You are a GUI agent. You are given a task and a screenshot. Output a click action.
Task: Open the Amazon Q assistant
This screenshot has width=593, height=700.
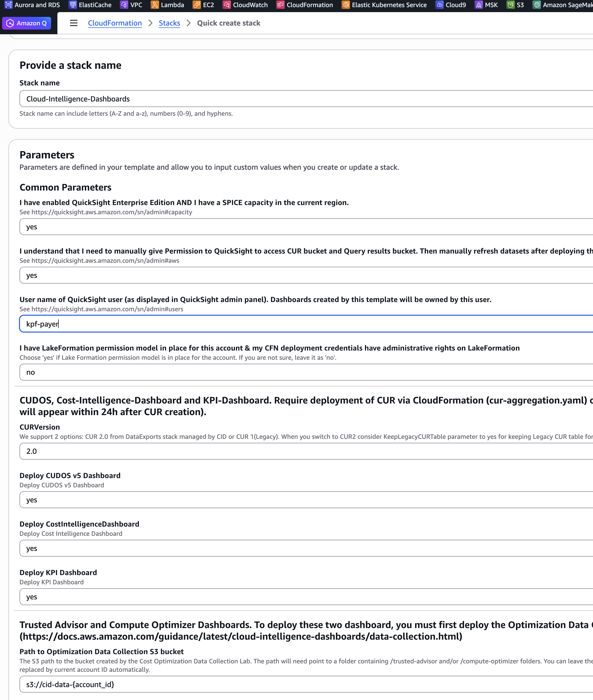point(27,23)
